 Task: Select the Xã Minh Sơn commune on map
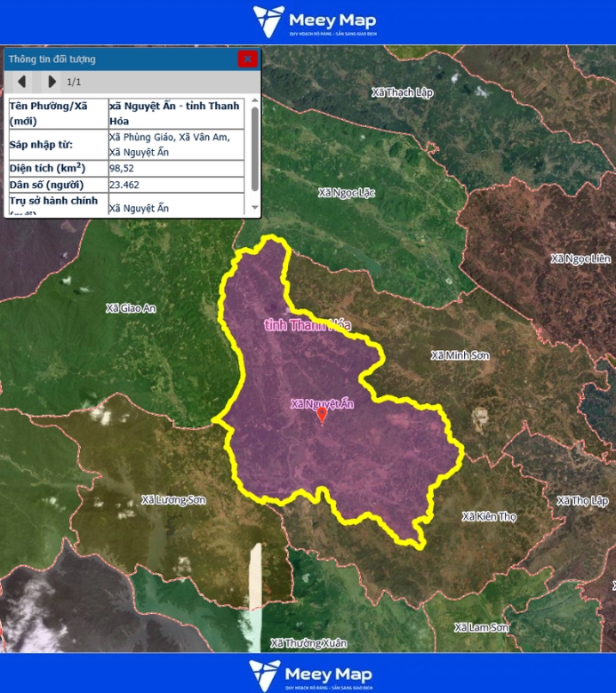[x=460, y=355]
